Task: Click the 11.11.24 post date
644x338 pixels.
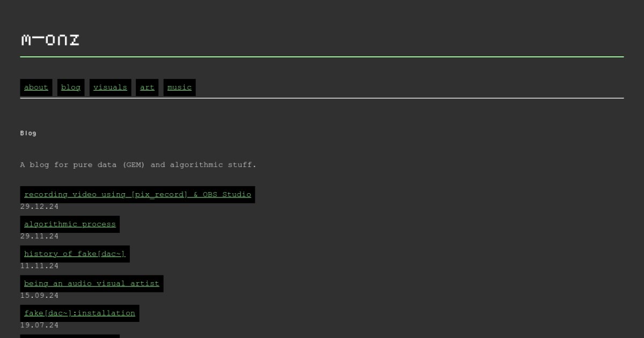Action: click(39, 266)
